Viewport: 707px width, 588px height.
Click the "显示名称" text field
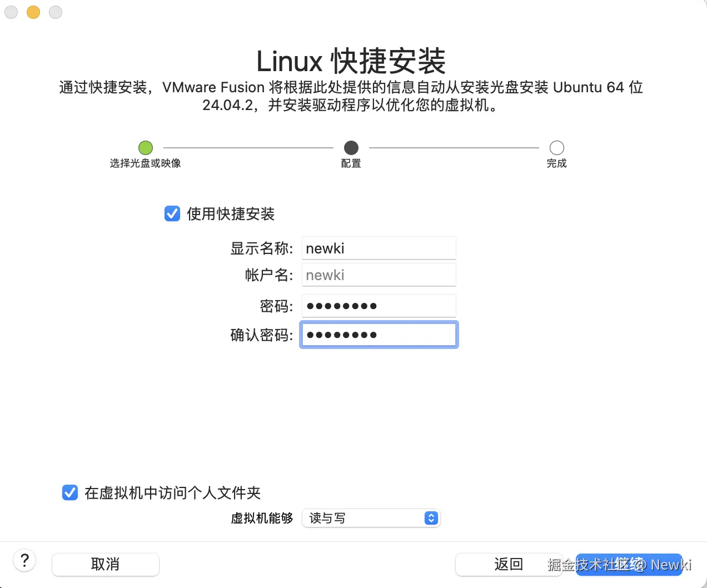(x=379, y=248)
